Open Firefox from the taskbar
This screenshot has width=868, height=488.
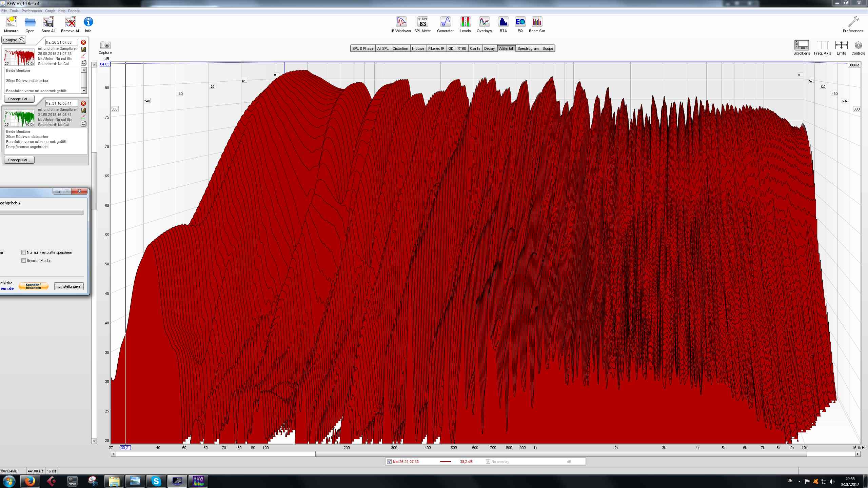coord(30,481)
